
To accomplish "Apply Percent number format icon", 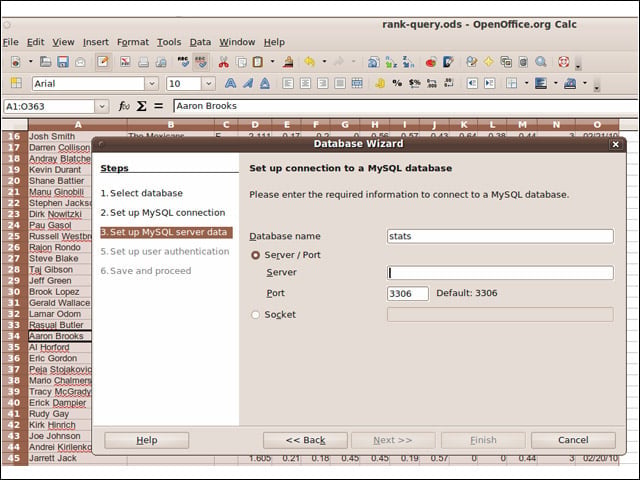I will pyautogui.click(x=397, y=83).
